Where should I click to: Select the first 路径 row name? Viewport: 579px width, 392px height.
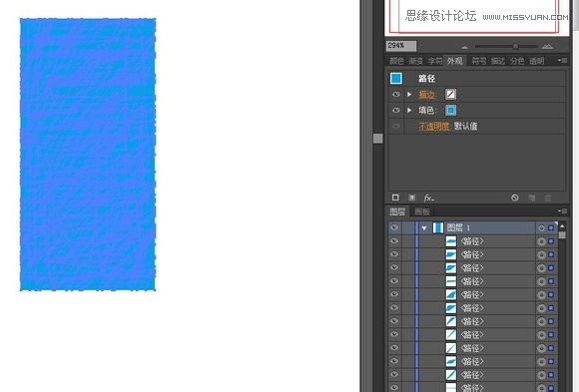click(472, 241)
